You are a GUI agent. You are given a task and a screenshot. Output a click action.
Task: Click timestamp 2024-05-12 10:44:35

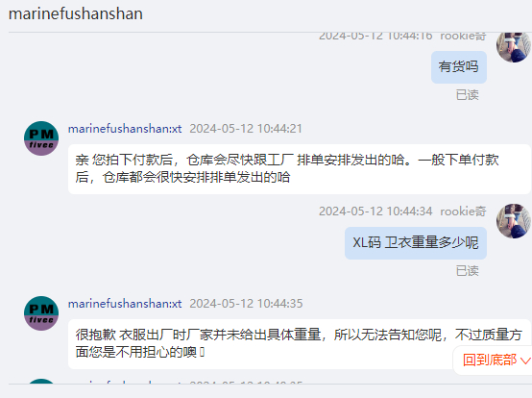point(246,304)
